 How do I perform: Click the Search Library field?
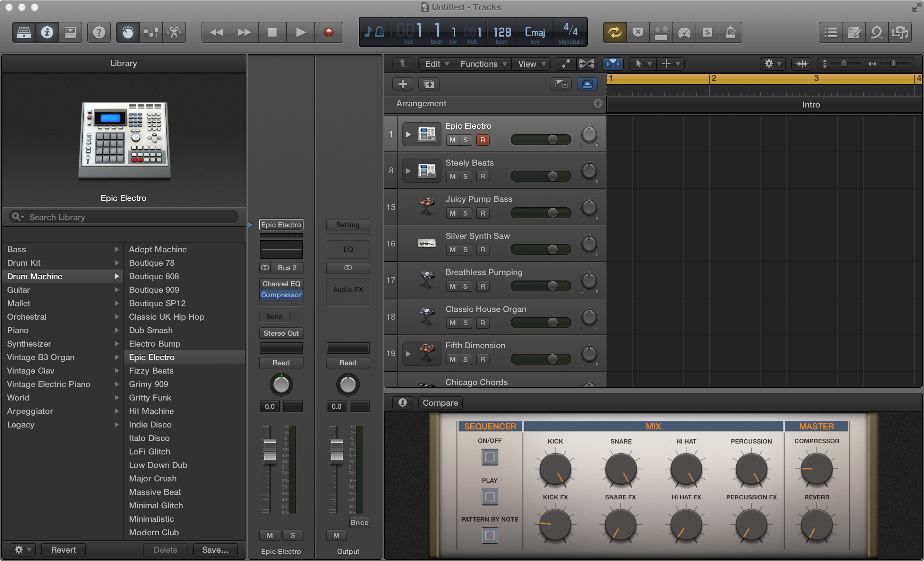(124, 217)
